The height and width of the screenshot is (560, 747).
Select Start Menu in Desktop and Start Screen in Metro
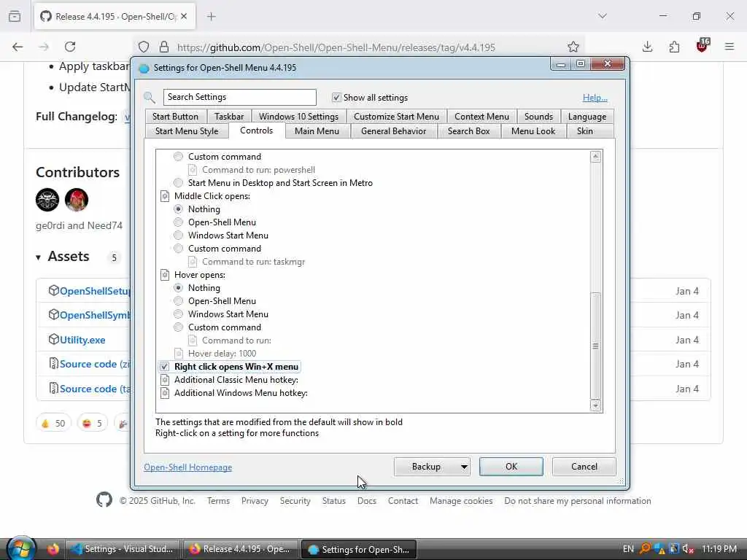[178, 183]
